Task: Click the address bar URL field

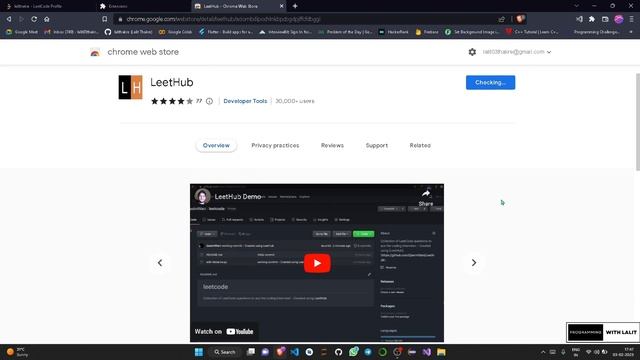Action: (x=304, y=19)
